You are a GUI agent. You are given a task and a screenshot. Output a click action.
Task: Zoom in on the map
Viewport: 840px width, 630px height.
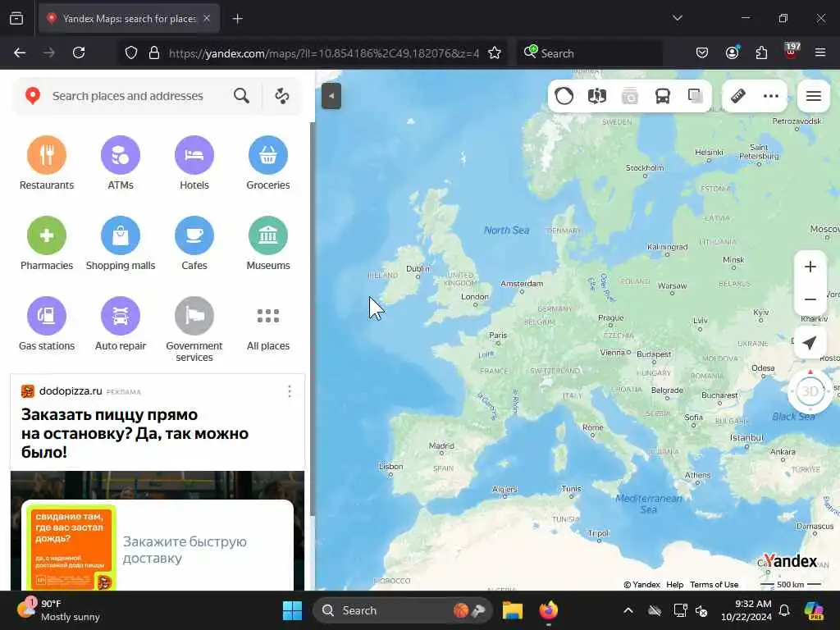810,267
